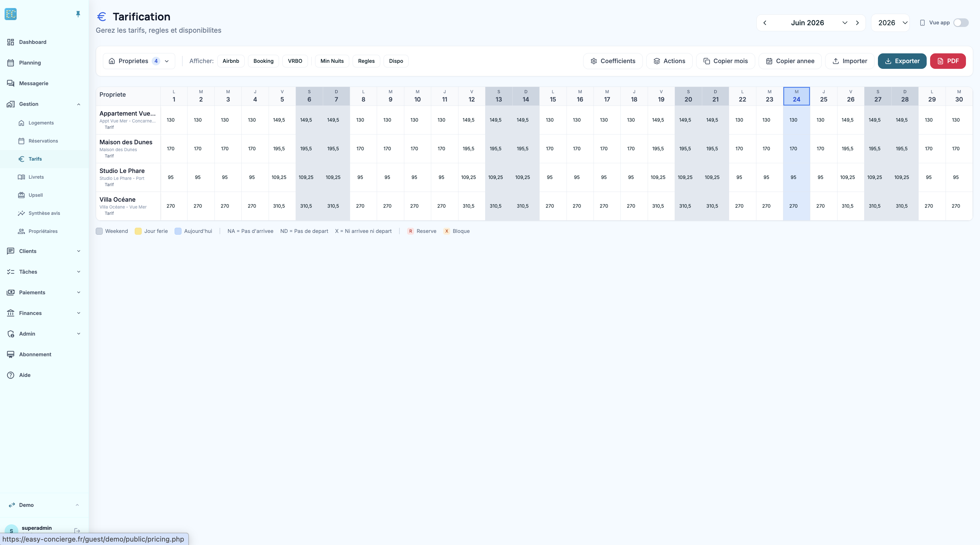The width and height of the screenshot is (980, 545).
Task: Click the Tarifs euro icon in sidebar
Action: pyautogui.click(x=21, y=159)
